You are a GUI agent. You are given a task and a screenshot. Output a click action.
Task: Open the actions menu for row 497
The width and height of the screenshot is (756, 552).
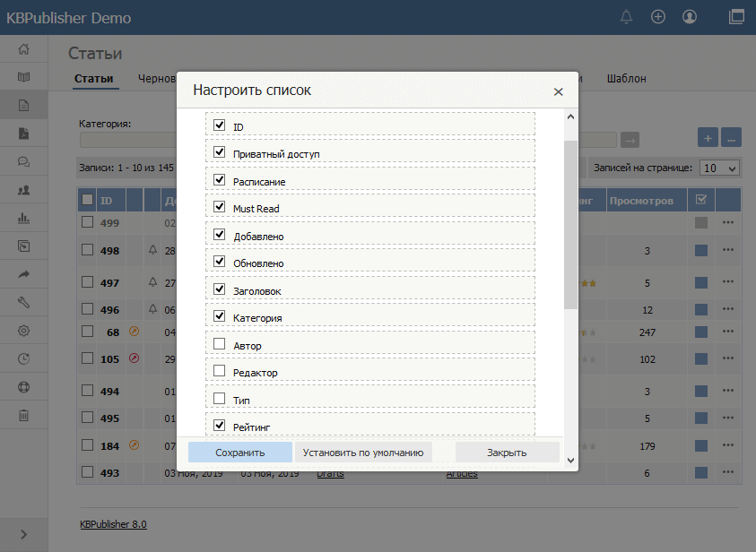[728, 281]
